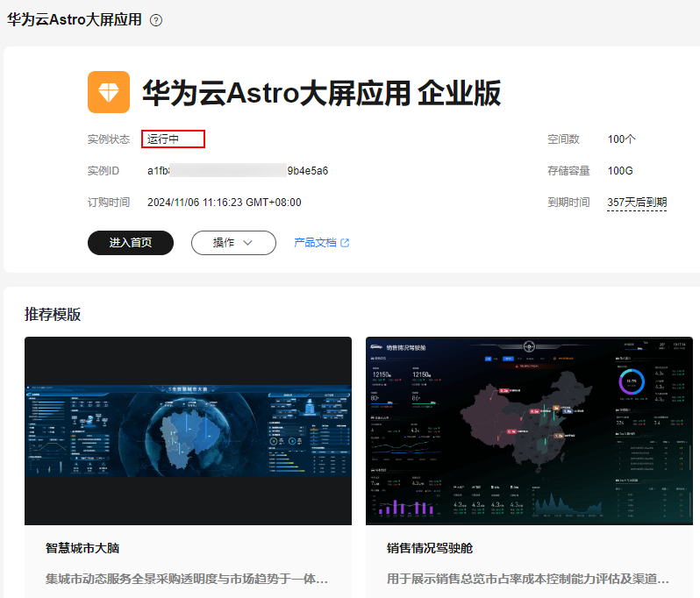Screen dimensions: 700x598
Task: Select the 销售情况驾驶舱 template title
Action: pos(430,548)
